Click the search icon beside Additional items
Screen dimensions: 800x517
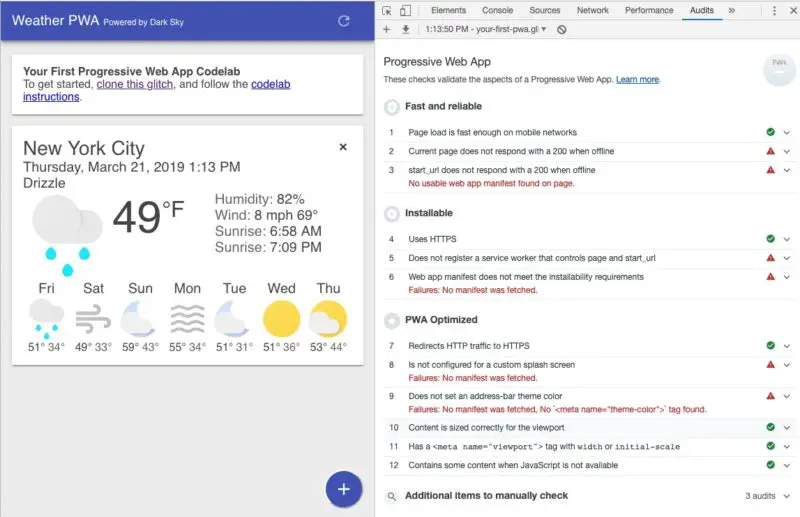pyautogui.click(x=391, y=496)
